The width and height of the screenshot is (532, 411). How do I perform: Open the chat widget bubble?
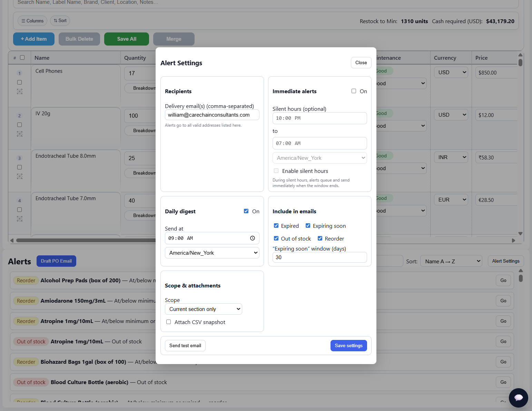pyautogui.click(x=519, y=398)
